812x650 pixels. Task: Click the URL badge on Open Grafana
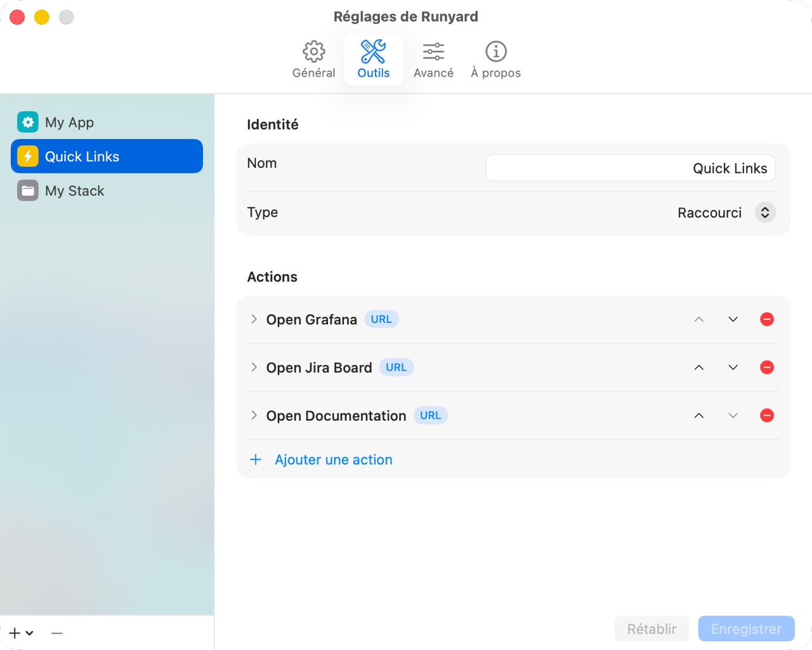[x=381, y=319]
